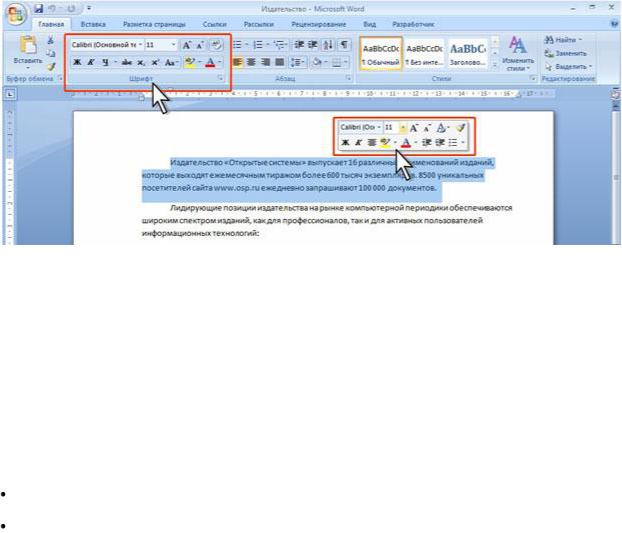
Task: Apply red font color in ribbon
Action: point(210,62)
